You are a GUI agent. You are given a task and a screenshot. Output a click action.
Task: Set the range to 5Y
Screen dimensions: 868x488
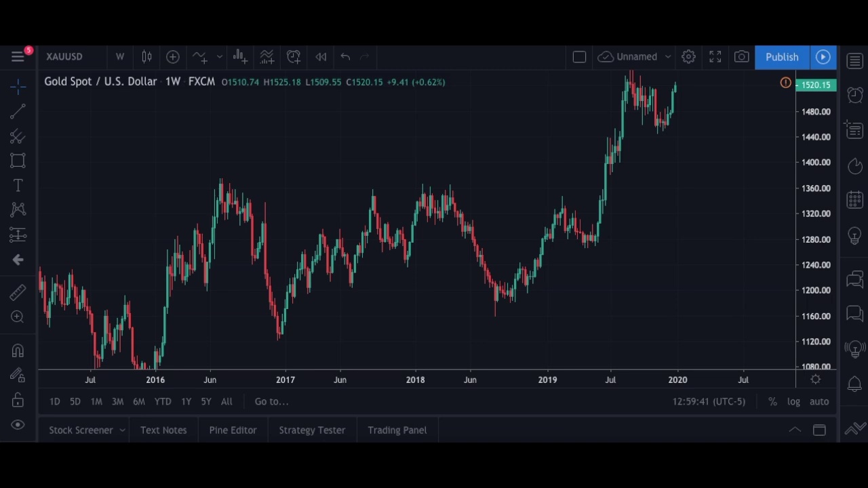pos(206,401)
